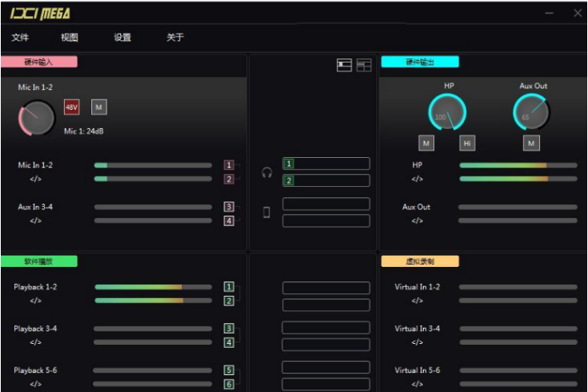Click the phone device routing icon
Image resolution: width=588 pixels, height=392 pixels.
tap(266, 212)
